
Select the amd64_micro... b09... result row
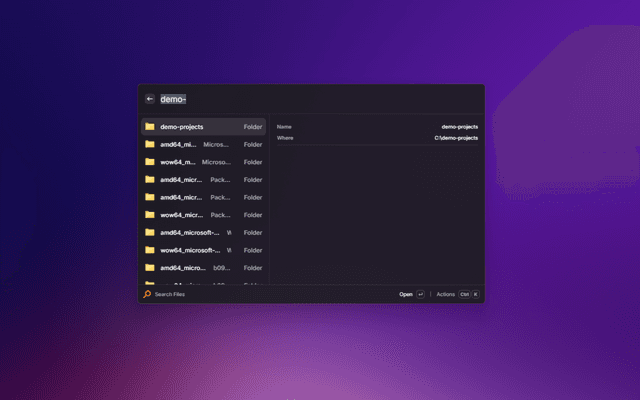coord(204,267)
